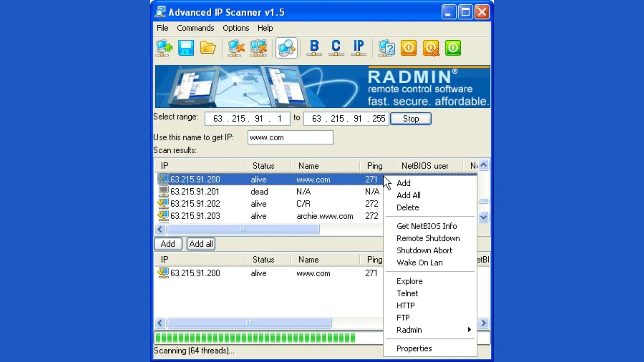
Task: Click the orange remote shutdown icon
Action: tap(409, 48)
